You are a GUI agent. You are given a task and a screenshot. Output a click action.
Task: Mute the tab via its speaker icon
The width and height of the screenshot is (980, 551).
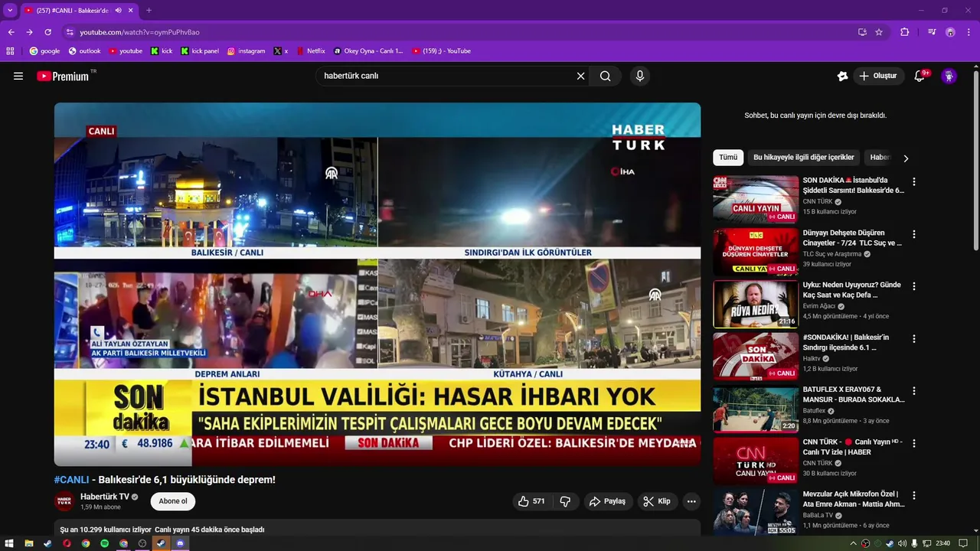tap(119, 11)
